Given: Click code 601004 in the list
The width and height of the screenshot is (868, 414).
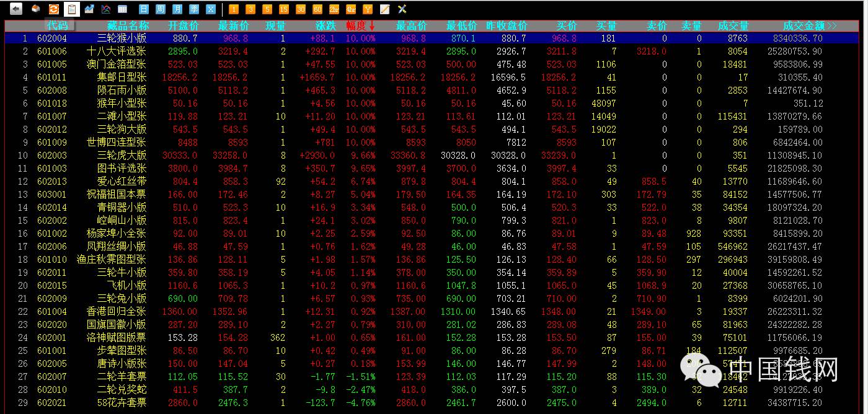Looking at the screenshot, I should click(x=52, y=311).
